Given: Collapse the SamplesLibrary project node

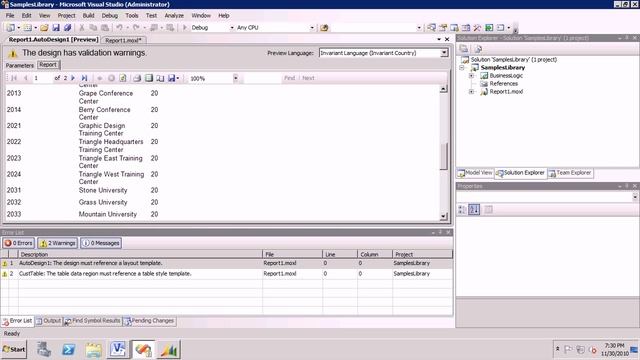Looking at the screenshot, I should tap(462, 68).
